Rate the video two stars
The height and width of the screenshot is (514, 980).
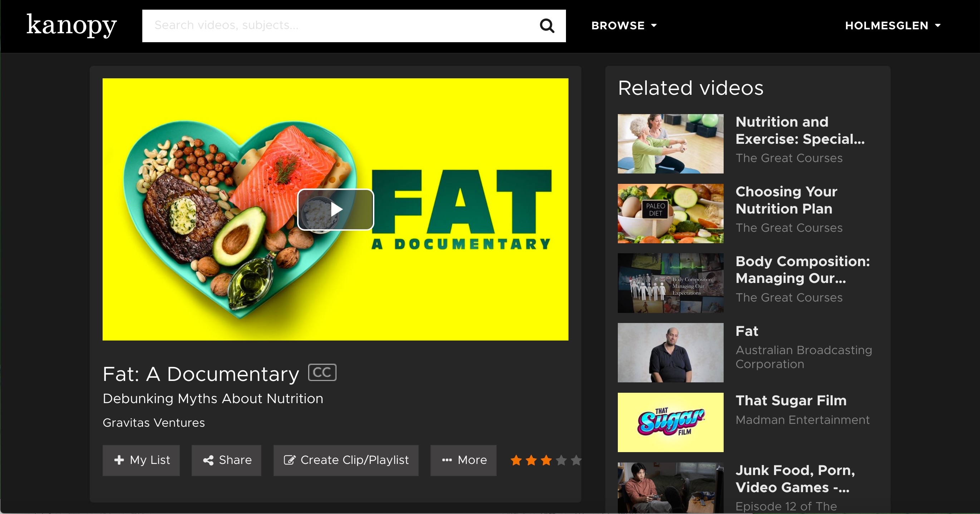(531, 460)
